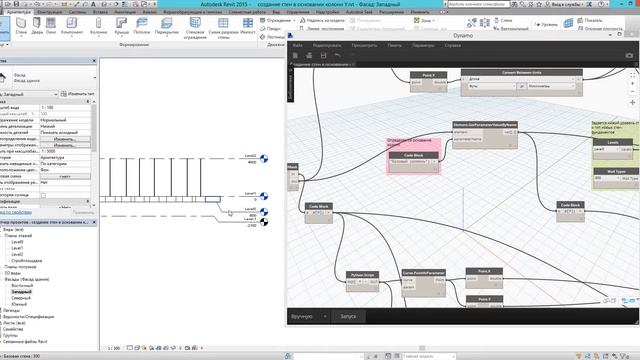Screen dimensions: 640x360
Task: Open the Wall Types node dropdown
Action: pos(607,178)
